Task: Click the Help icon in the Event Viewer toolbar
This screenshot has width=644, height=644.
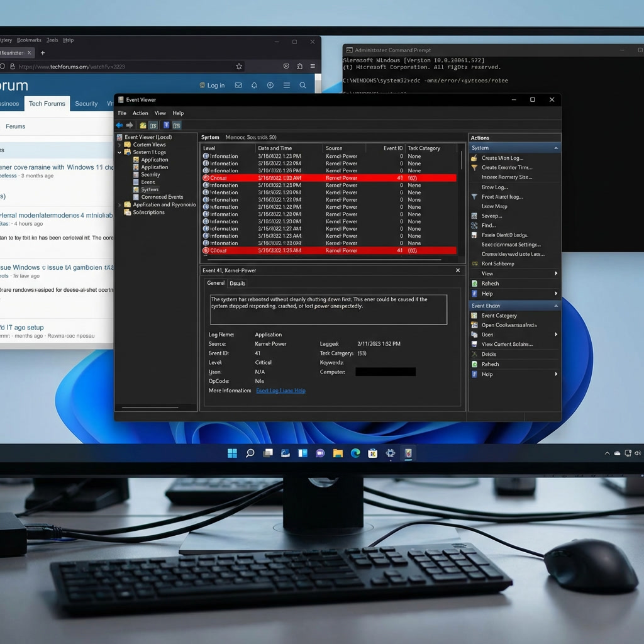Action: tap(167, 125)
